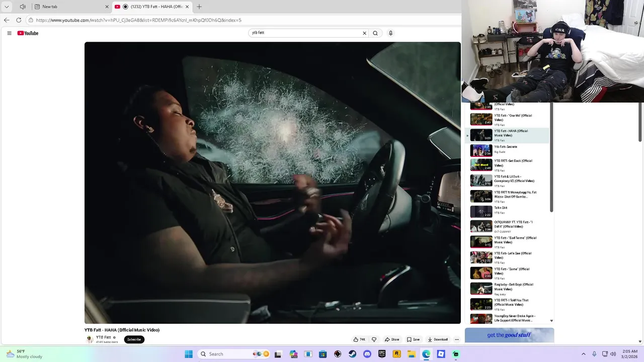Play 'Ytb Fatt- Secrets' by Big Dude
Screen dimensions: 644x362
pos(508,150)
